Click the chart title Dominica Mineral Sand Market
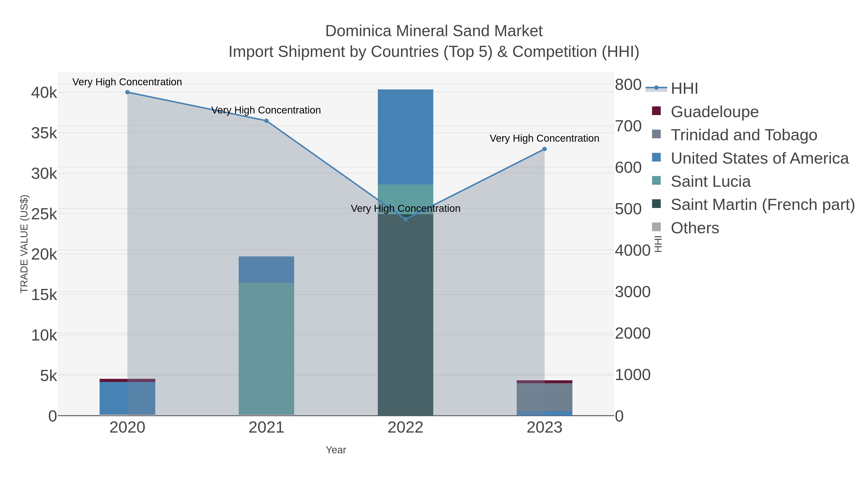Screen dimensions: 868x488 point(434,31)
